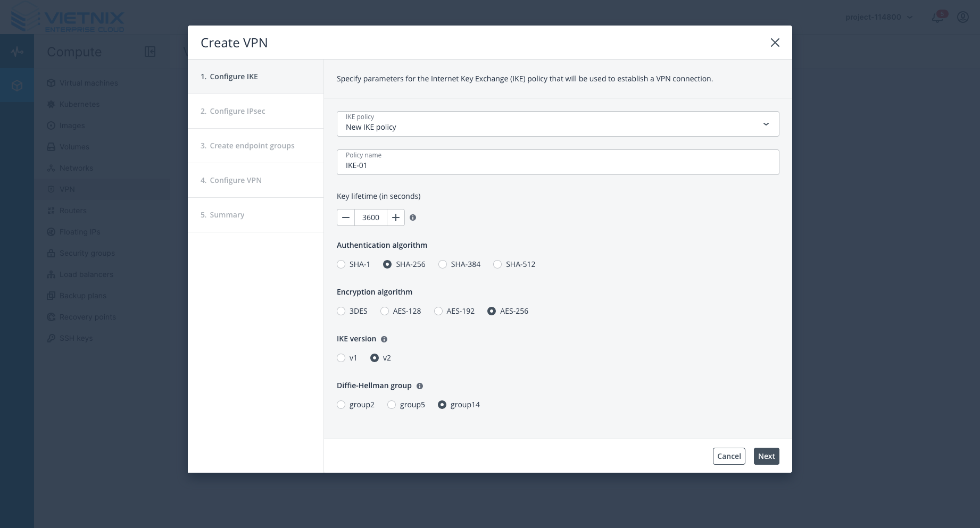Close the Create VPN dialog
This screenshot has width=980, height=528.
pyautogui.click(x=775, y=43)
